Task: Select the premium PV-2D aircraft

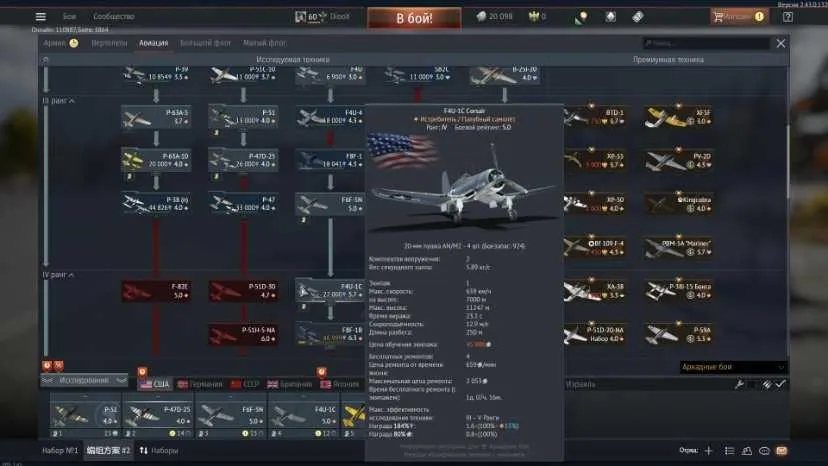Action: tap(679, 161)
